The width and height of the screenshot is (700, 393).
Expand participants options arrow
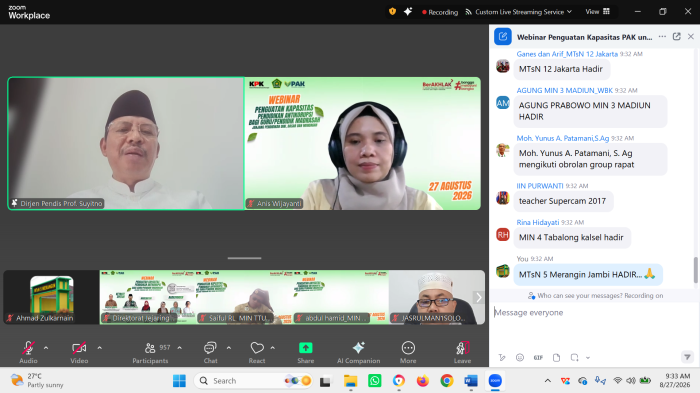179,348
